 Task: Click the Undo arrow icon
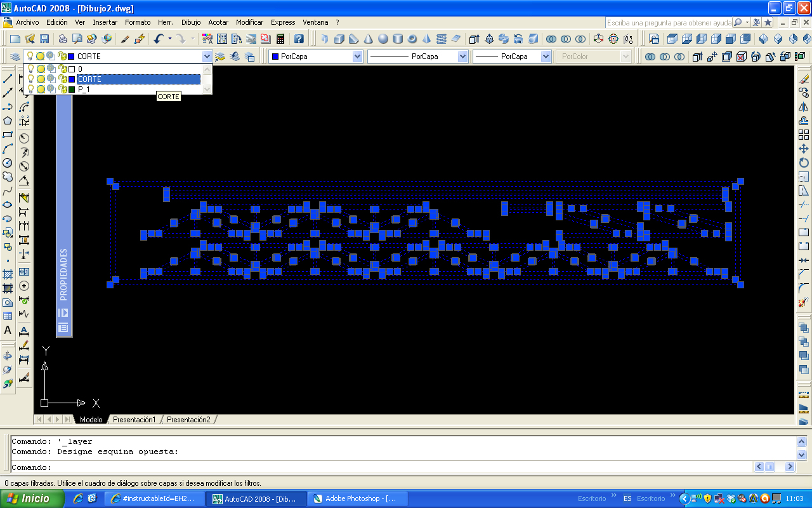(159, 39)
